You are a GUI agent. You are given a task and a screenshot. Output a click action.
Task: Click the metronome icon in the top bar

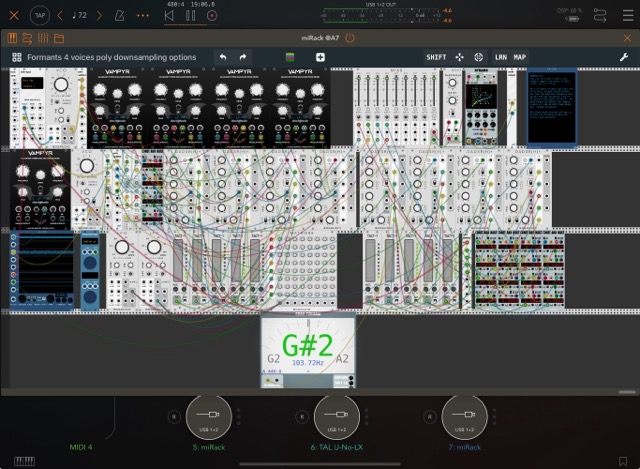tap(120, 15)
